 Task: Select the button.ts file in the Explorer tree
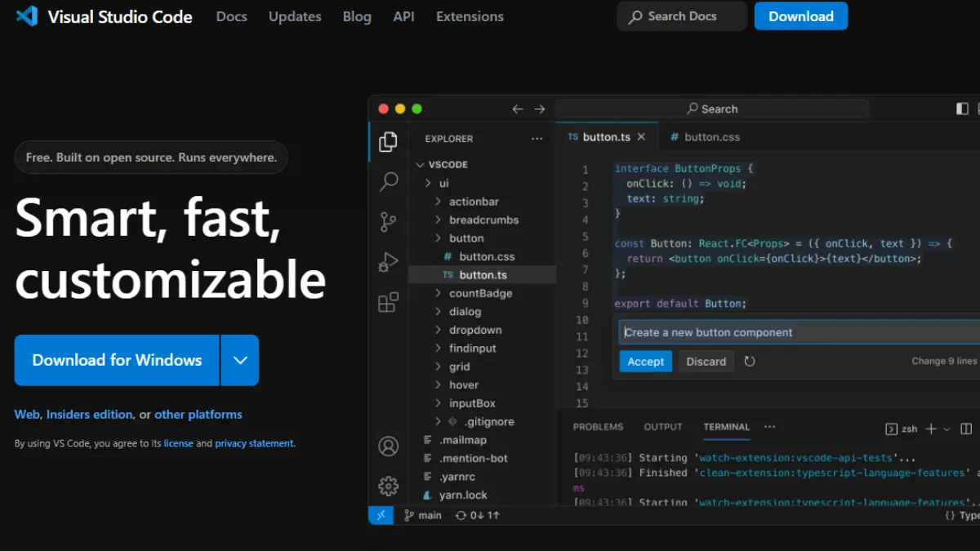coord(482,275)
